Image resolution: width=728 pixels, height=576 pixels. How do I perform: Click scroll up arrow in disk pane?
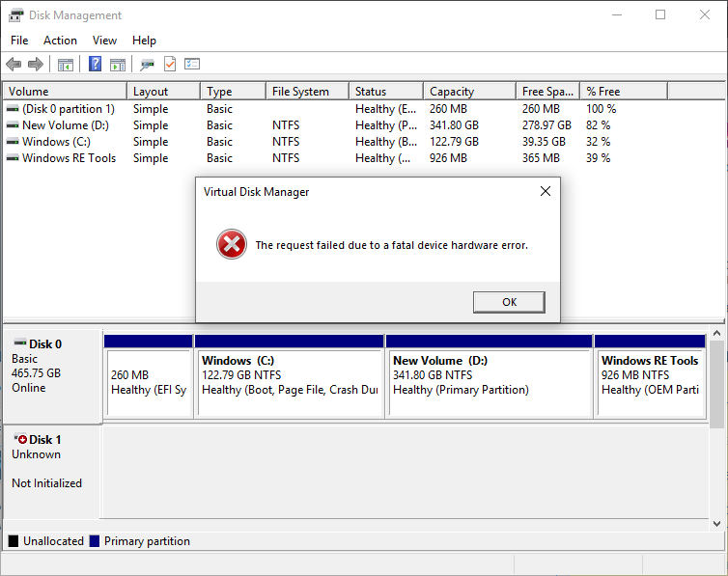pos(716,333)
